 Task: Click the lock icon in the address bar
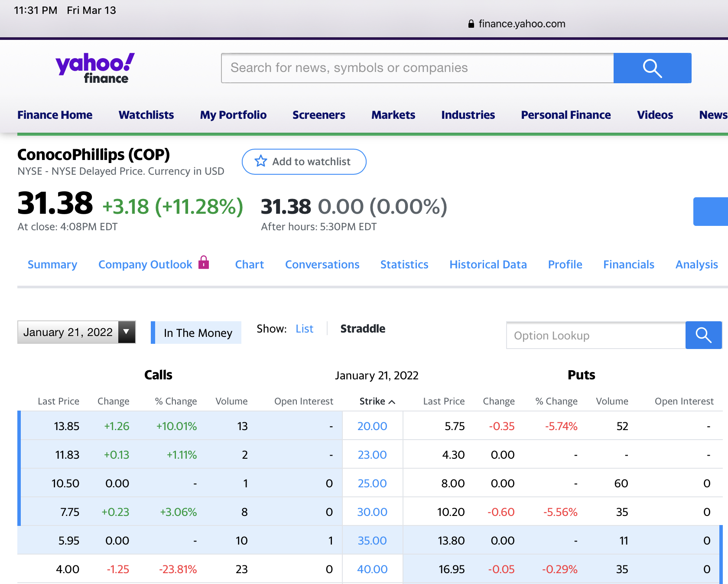pos(471,24)
